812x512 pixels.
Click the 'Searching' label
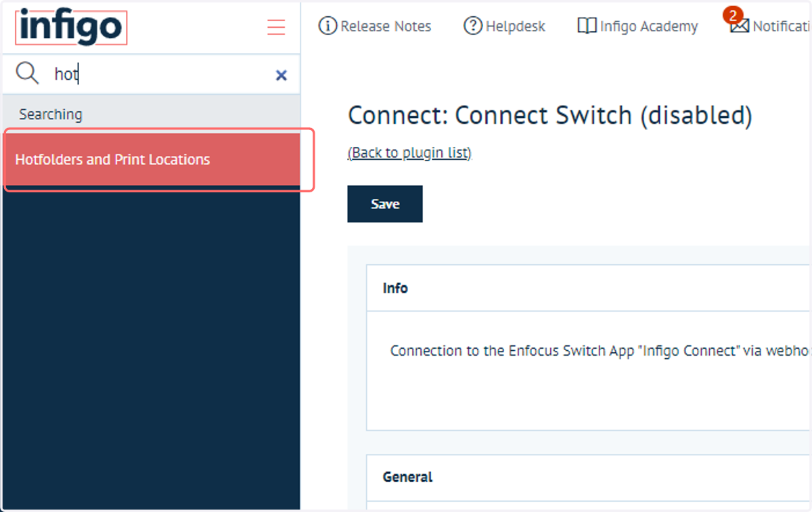tap(51, 114)
